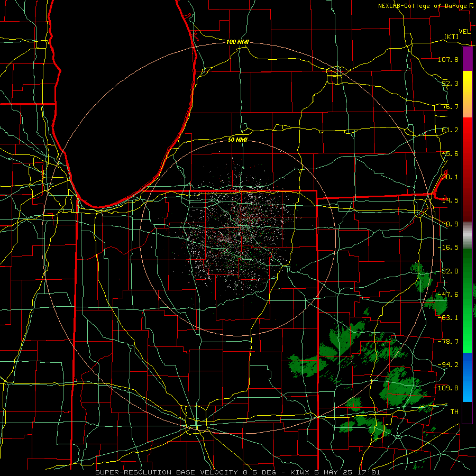
Task: Pick the blue segment of the color bar
Action: 467,377
